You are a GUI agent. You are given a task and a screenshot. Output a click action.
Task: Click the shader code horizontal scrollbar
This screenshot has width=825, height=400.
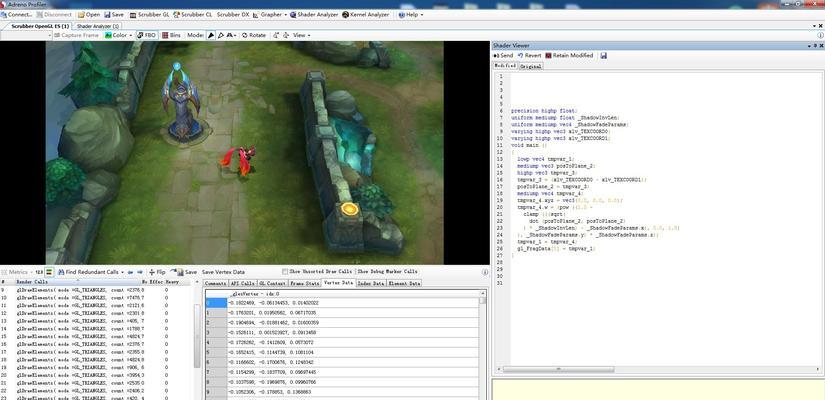559,369
